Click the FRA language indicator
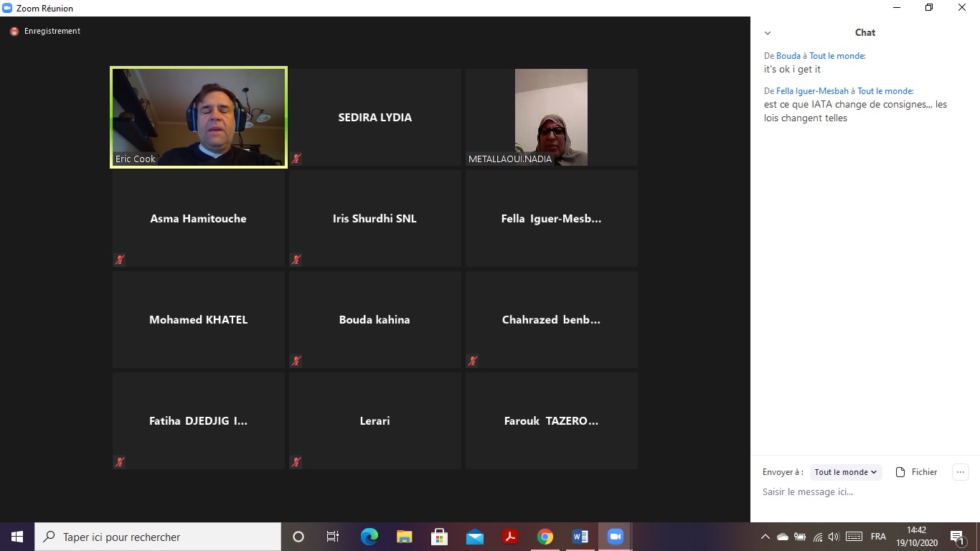 [878, 537]
